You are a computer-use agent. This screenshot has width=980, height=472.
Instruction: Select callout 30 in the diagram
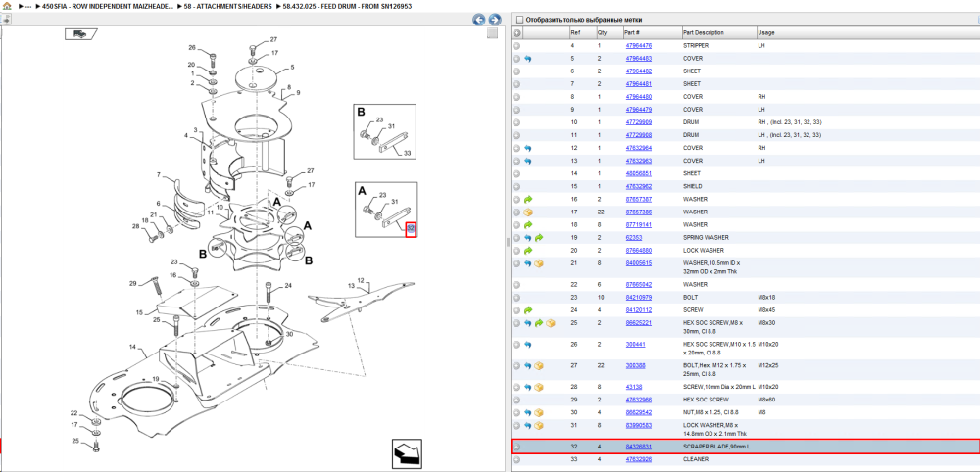[x=289, y=334]
